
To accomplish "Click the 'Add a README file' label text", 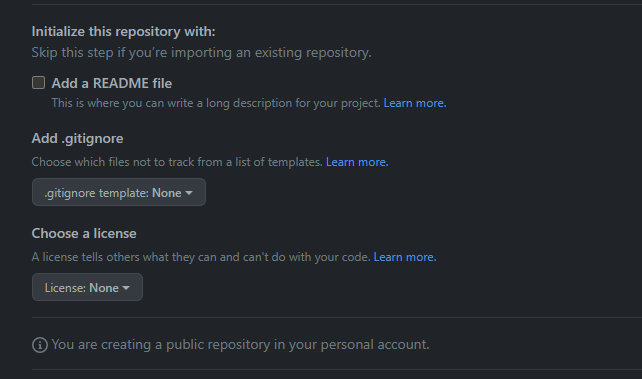I will coord(112,83).
